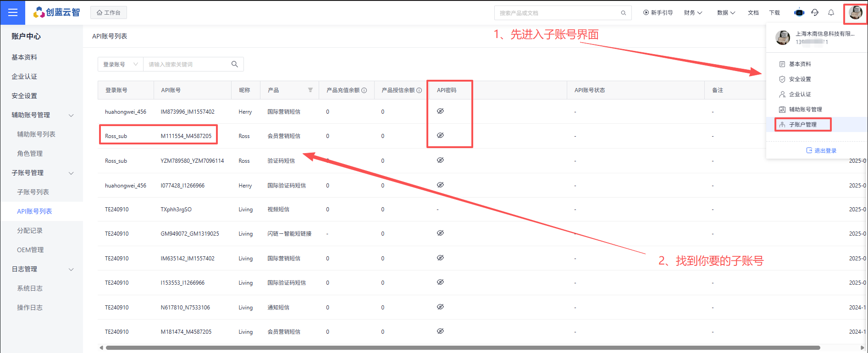The height and width of the screenshot is (353, 868).
Task: Click the customer service headset icon
Action: pyautogui.click(x=815, y=13)
